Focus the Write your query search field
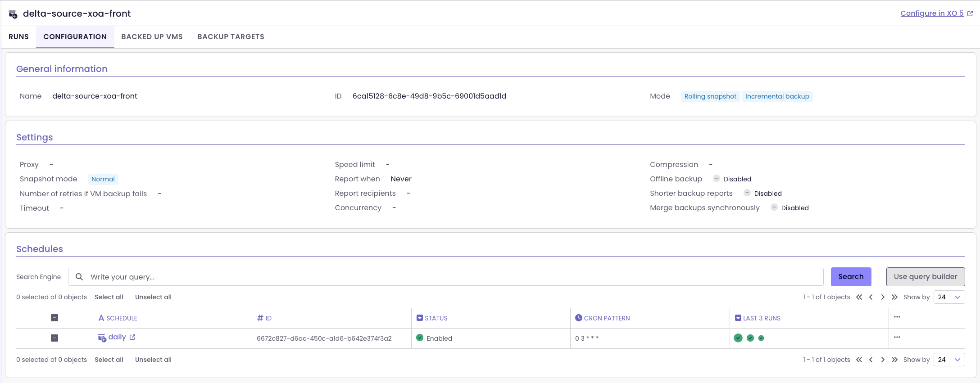980x383 pixels. coord(450,277)
